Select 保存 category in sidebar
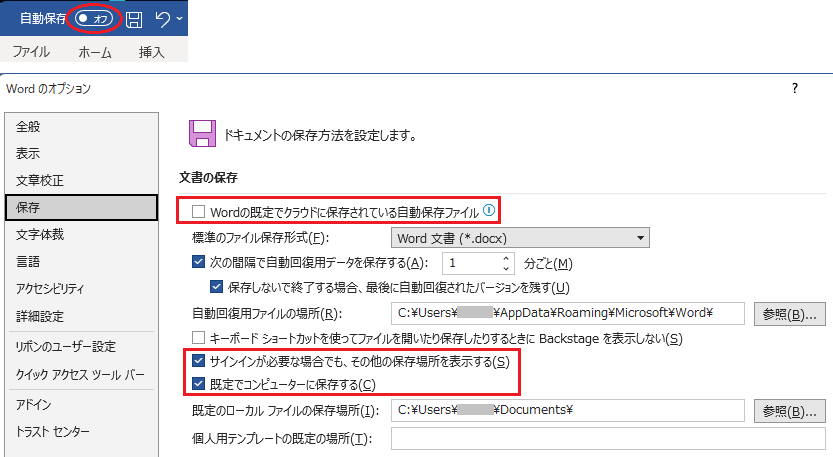The image size is (833, 457). coord(81,207)
